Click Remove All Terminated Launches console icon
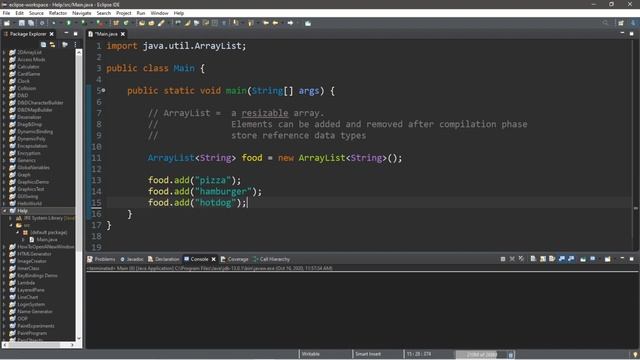640x360 pixels. click(x=521, y=259)
